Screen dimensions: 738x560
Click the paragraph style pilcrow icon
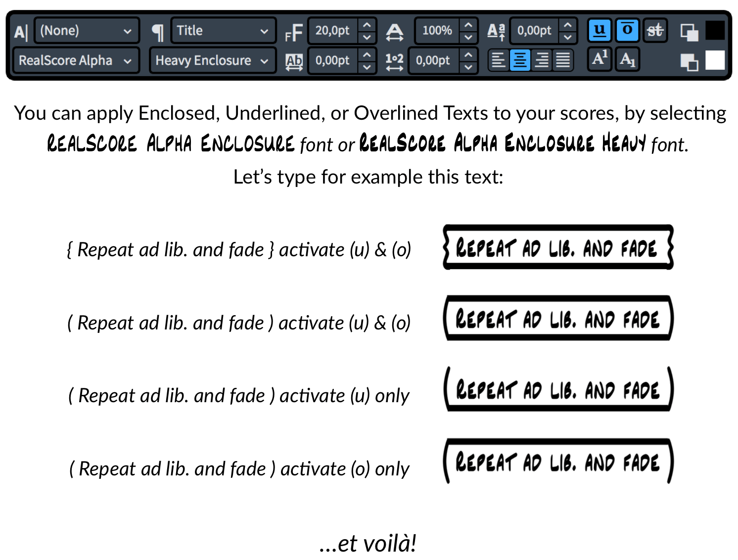[158, 32]
